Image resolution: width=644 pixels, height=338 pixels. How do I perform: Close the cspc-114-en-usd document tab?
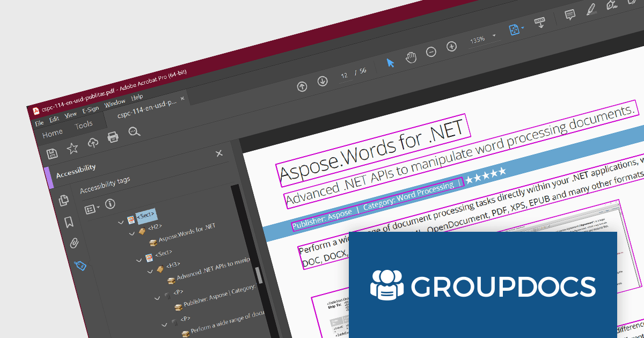click(182, 98)
